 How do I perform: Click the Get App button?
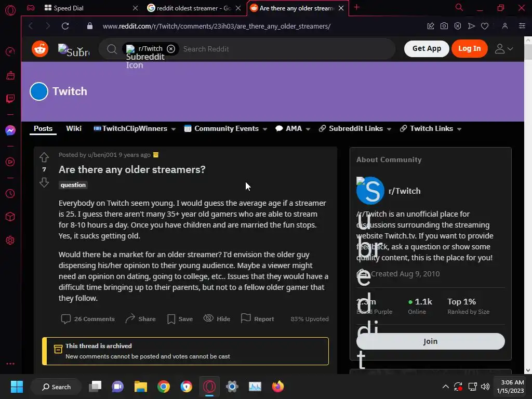pyautogui.click(x=427, y=48)
